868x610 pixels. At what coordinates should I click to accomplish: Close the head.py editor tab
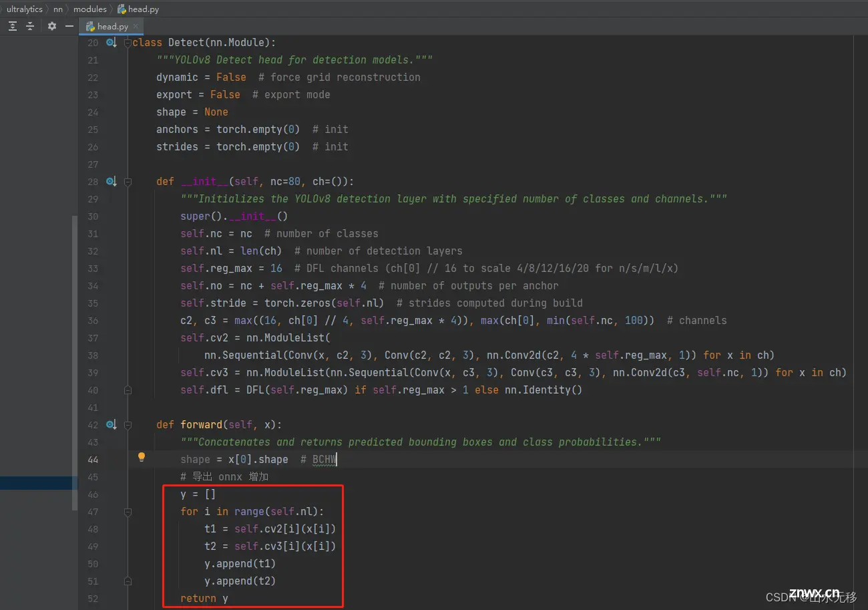click(x=136, y=27)
